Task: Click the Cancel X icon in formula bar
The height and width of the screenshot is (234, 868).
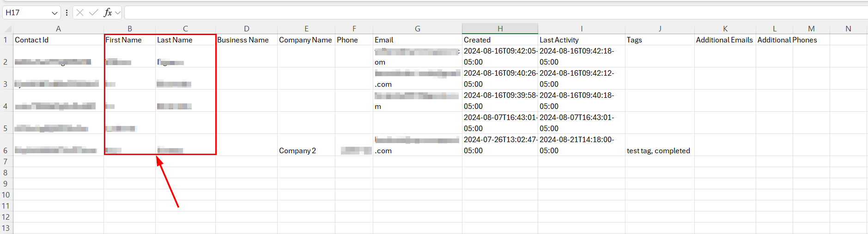Action: point(80,12)
